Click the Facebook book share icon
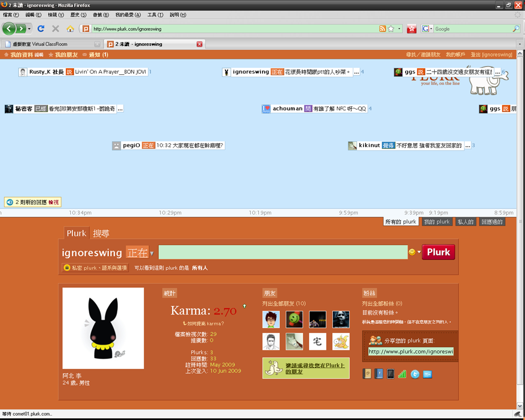 click(x=379, y=373)
